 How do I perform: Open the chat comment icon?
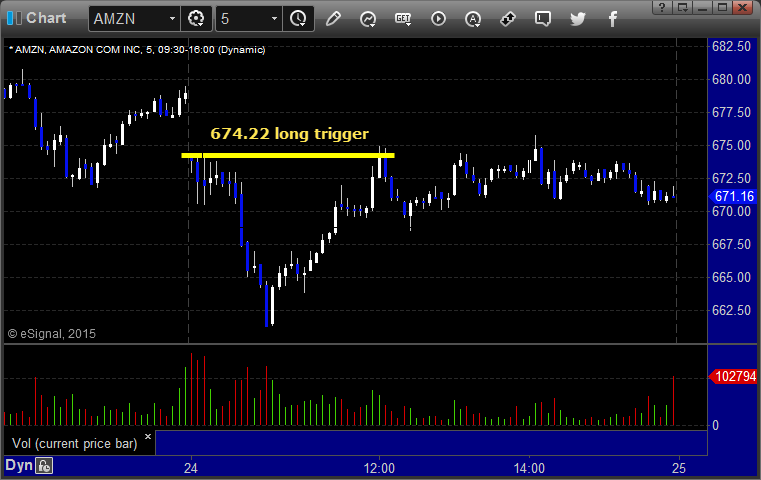543,19
